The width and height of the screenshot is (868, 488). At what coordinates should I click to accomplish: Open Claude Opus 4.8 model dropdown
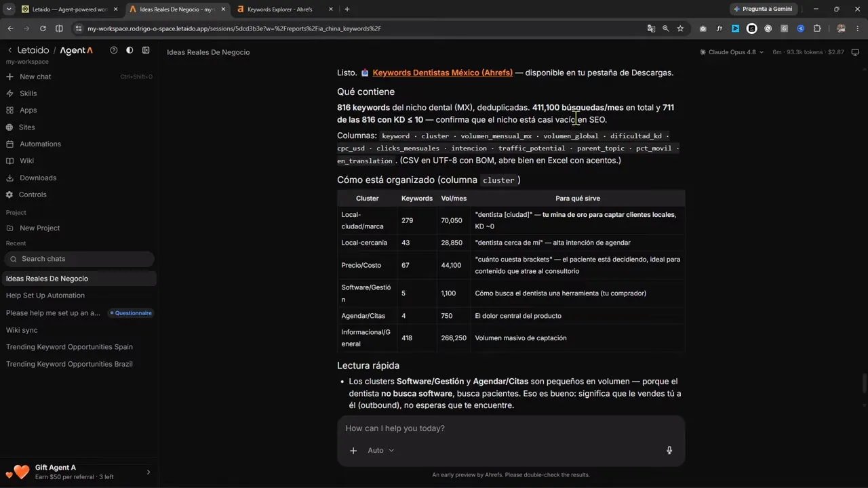[732, 52]
